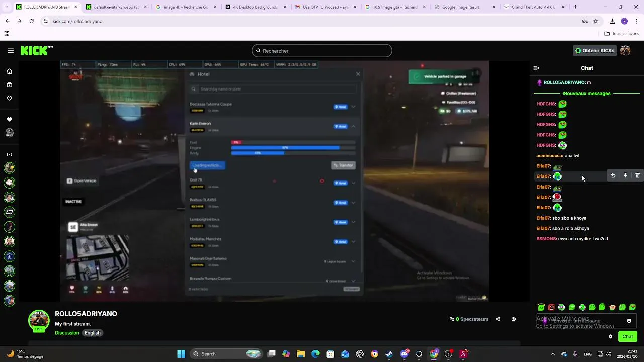Expand the Lamborghini Urus row
The image size is (644, 362).
click(353, 222)
